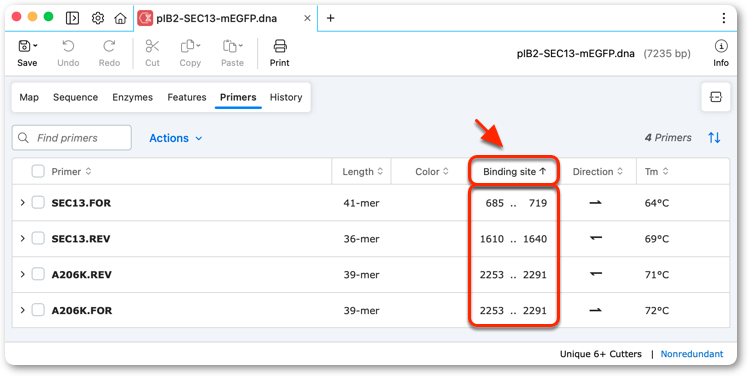The image size is (748, 376).
Task: Toggle the select-all primers checkbox
Action: 38,171
